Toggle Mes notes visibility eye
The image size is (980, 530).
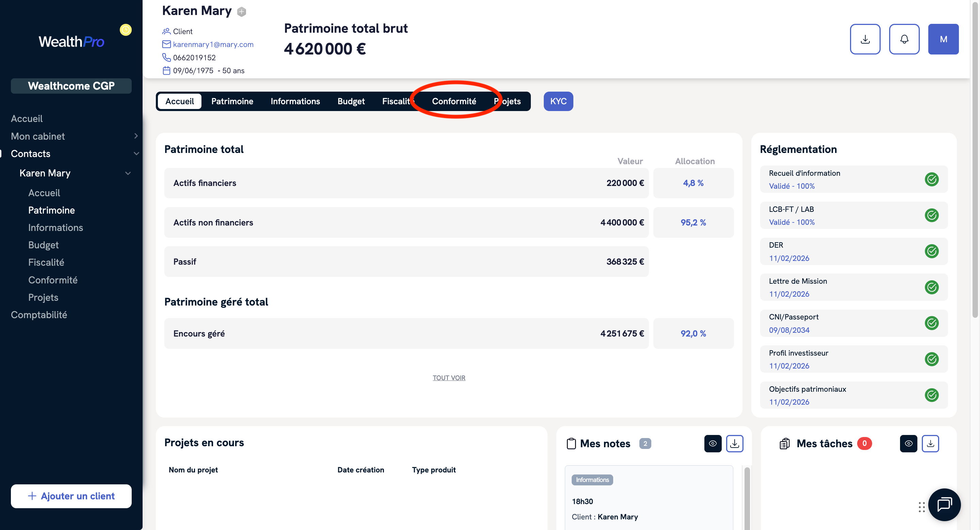(713, 443)
